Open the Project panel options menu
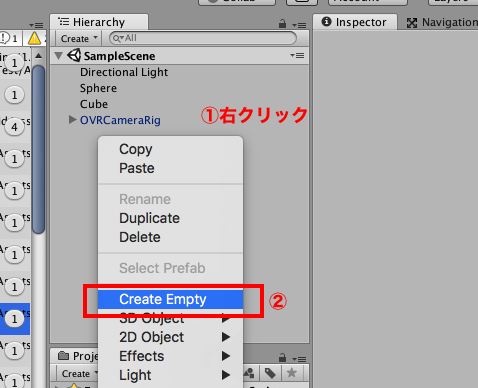 tap(299, 359)
